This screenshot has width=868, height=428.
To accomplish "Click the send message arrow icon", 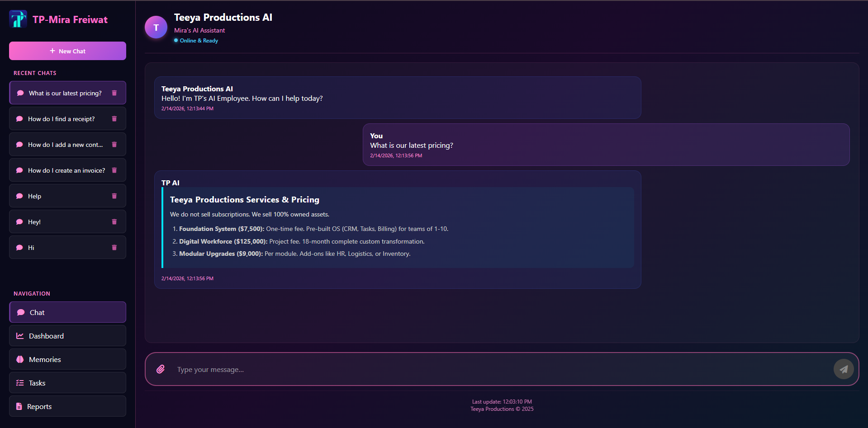I will (843, 369).
